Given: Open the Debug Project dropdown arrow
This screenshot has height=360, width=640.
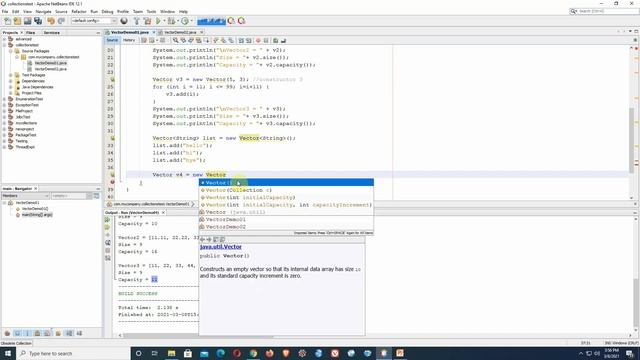Looking at the screenshot, I should 178,21.
